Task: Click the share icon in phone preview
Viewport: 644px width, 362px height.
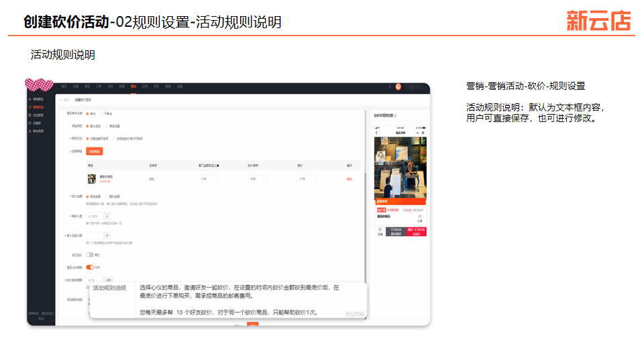Action: pos(420,217)
